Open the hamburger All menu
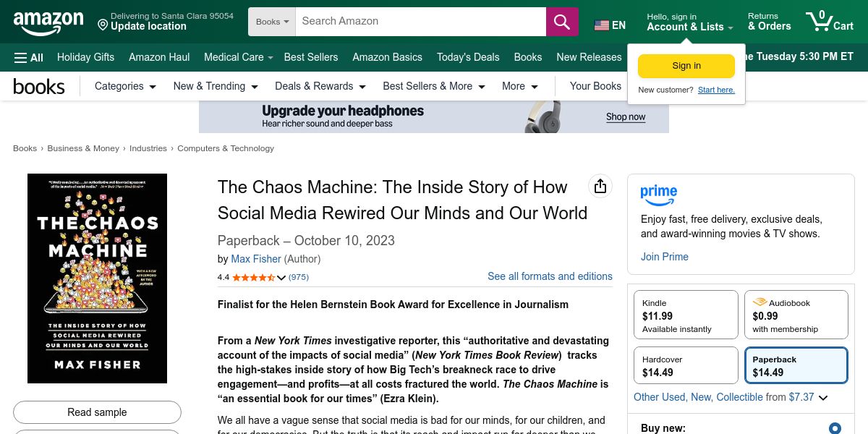 coord(29,57)
